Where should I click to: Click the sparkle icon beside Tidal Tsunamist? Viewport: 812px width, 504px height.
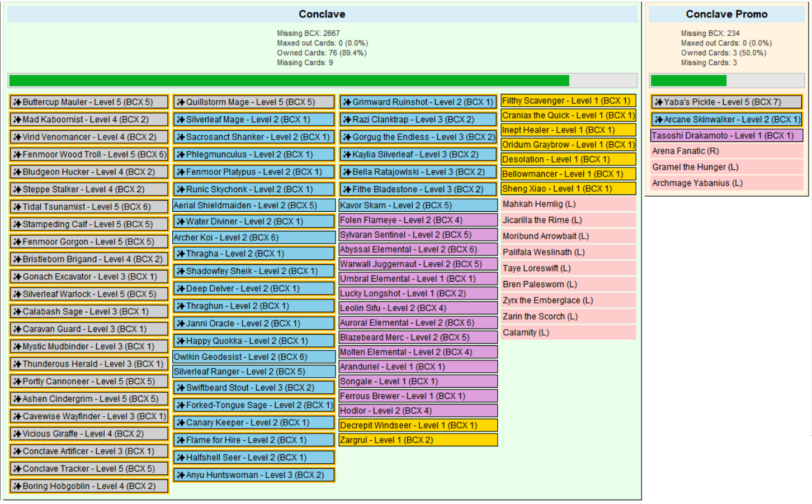[x=17, y=207]
